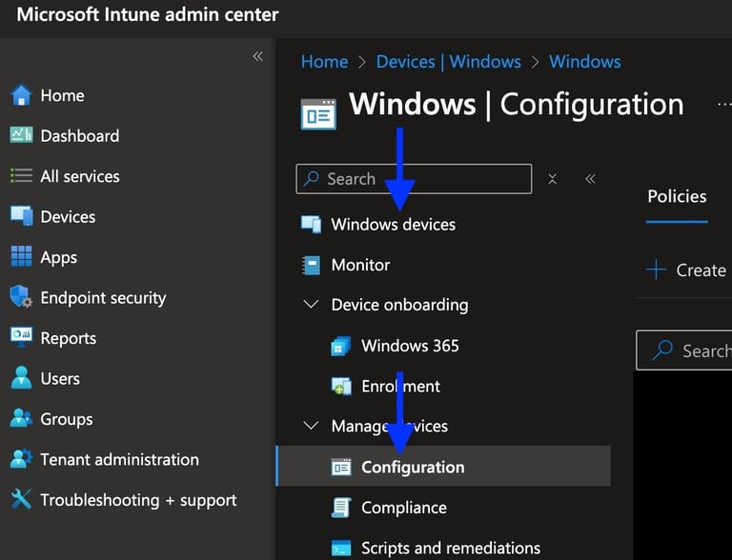Viewport: 732px width, 560px height.
Task: Go to Devices | Windows breadcrumb link
Action: click(x=449, y=62)
